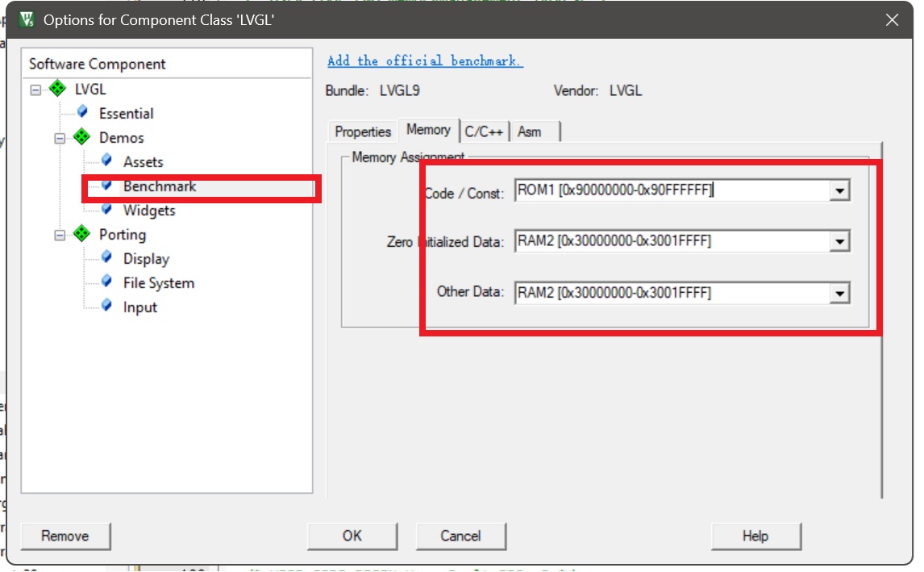The height and width of the screenshot is (572, 924).
Task: Select the Porting group label
Action: point(123,235)
